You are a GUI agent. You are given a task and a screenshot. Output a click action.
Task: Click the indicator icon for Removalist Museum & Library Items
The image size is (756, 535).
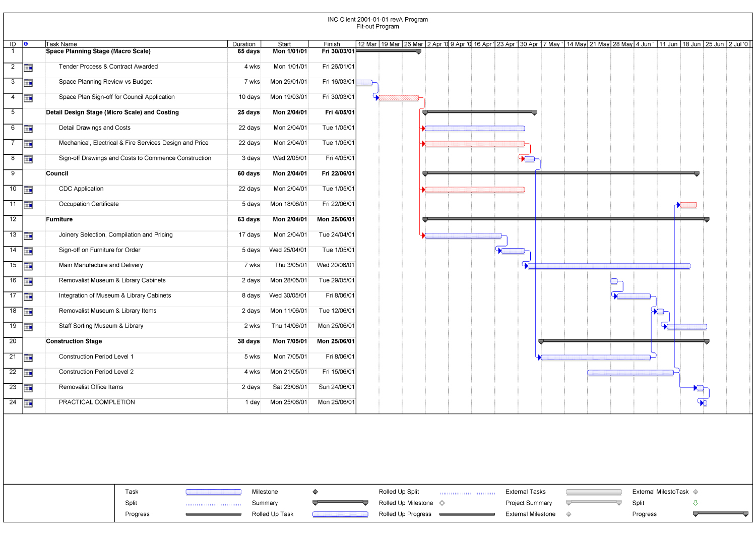(x=28, y=312)
